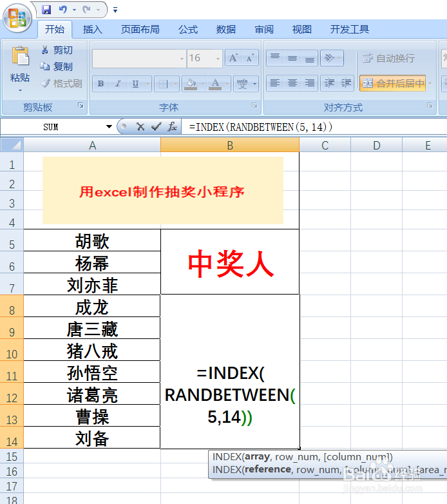Click the Paste (粘贴) icon
447x504 pixels.
(20, 57)
